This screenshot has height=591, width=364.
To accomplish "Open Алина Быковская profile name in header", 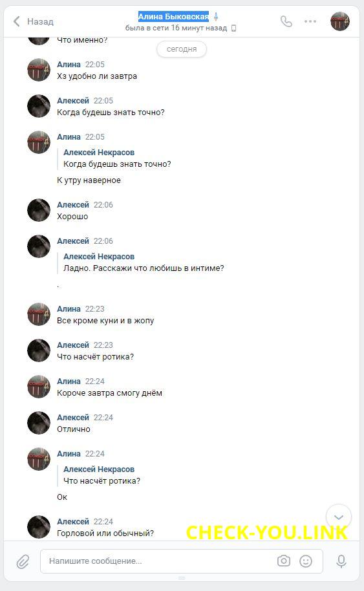I will [173, 17].
